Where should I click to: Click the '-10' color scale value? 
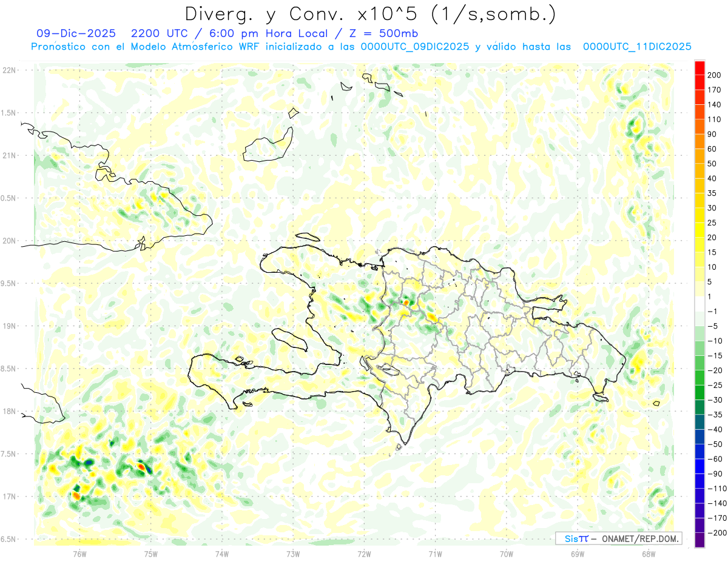[715, 341]
